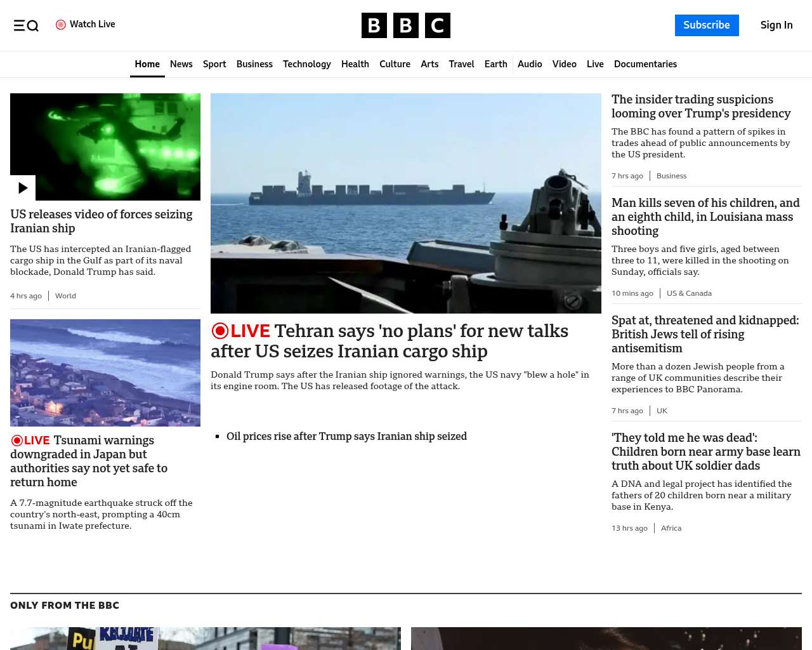
Task: Open the Audio section
Action: click(x=530, y=64)
